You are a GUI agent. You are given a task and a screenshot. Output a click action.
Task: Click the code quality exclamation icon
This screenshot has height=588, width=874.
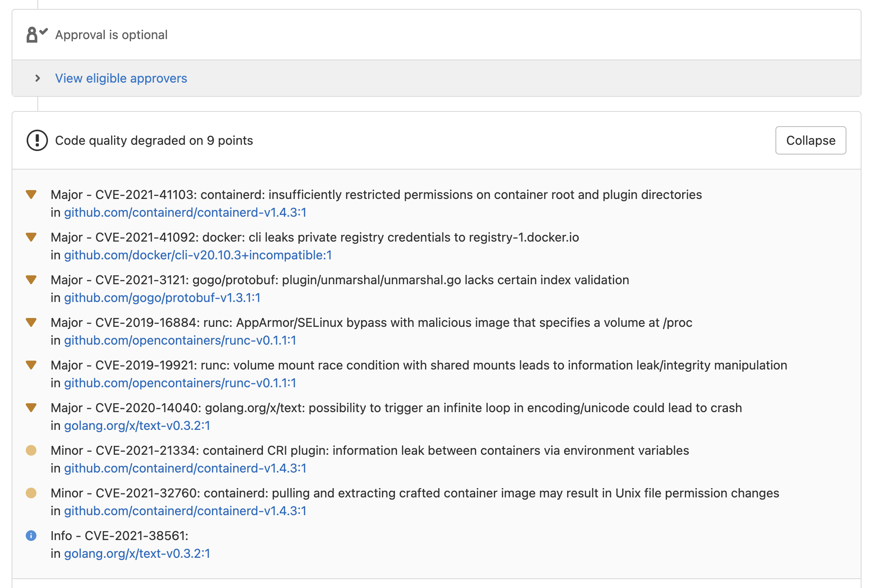(x=36, y=141)
